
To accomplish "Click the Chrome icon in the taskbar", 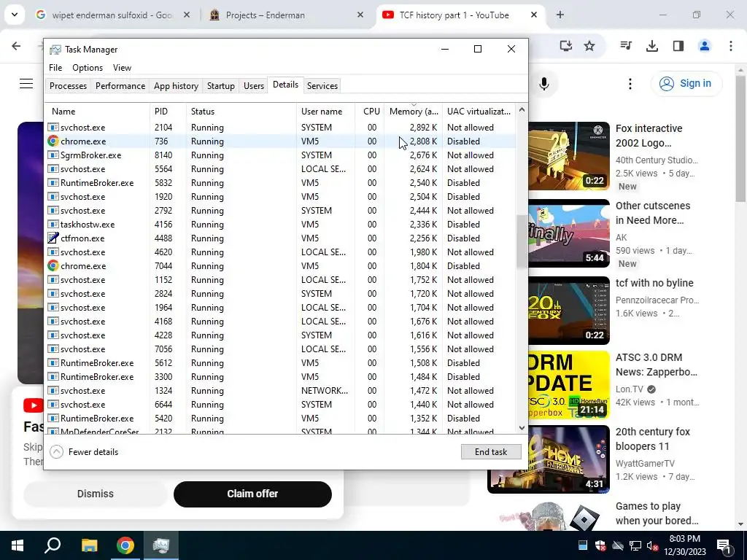I will point(125,545).
